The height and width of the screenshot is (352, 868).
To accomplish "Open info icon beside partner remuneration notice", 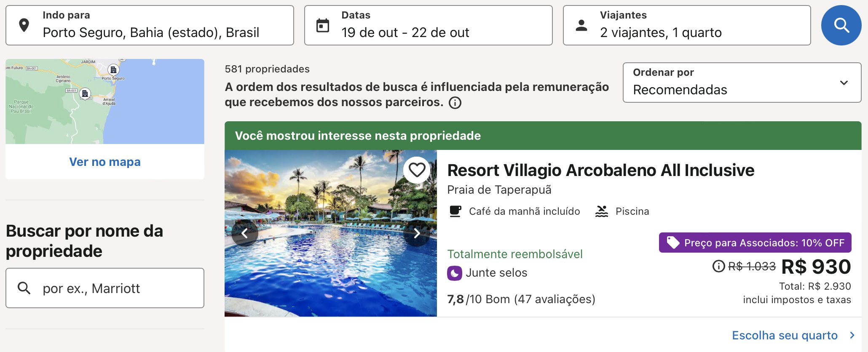I will coord(455,103).
